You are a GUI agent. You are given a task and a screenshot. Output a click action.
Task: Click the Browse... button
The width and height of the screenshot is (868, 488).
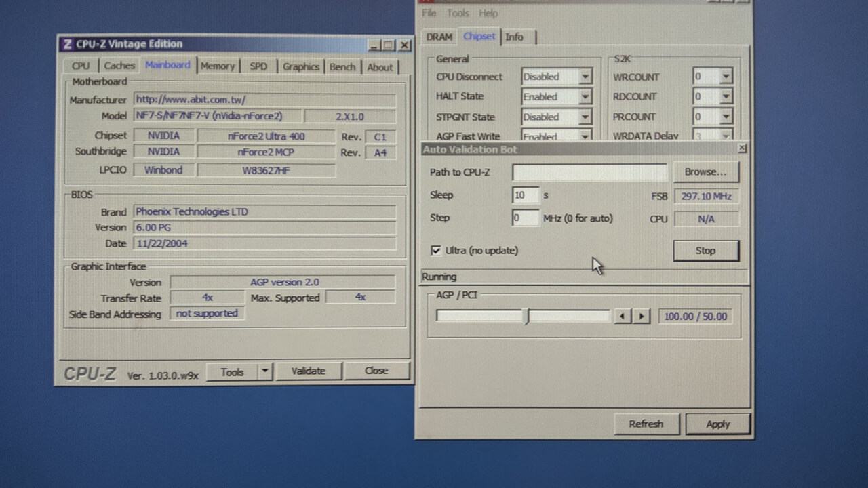click(x=705, y=172)
